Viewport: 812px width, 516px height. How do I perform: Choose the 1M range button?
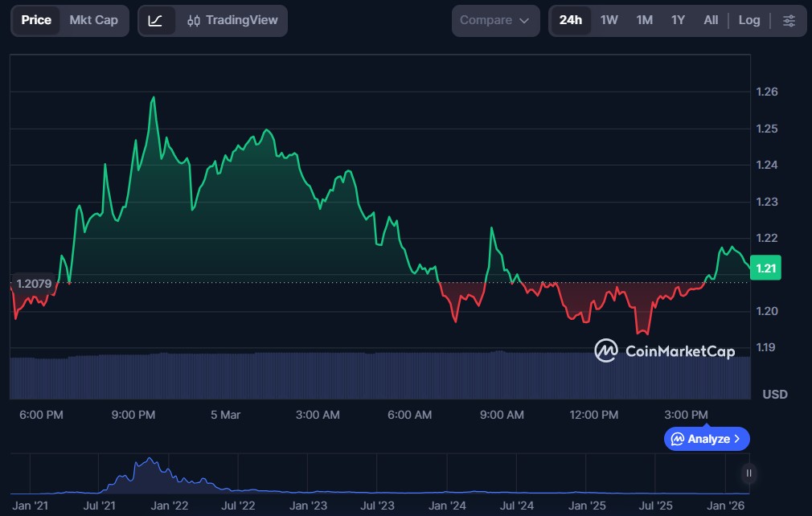coord(644,20)
